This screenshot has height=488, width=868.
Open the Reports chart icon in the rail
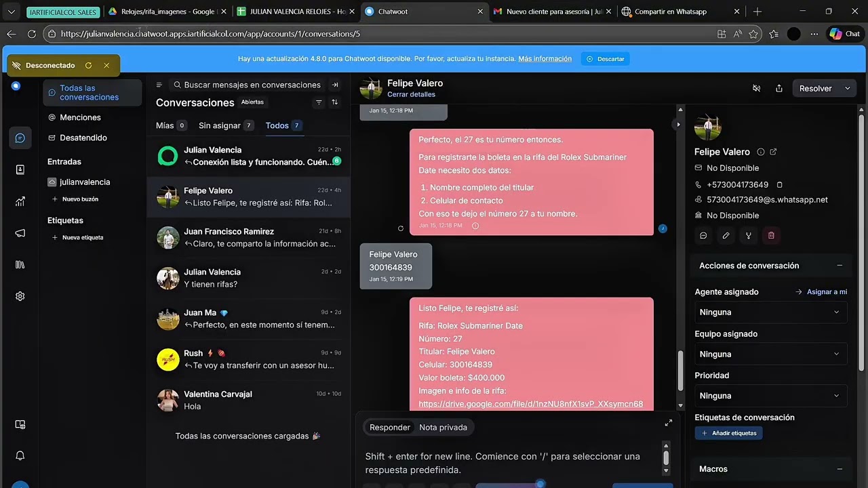(x=20, y=201)
